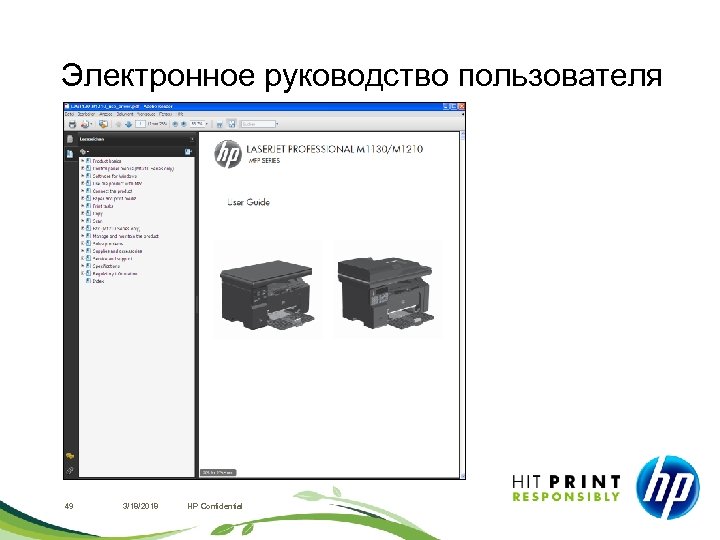The image size is (720, 540).
Task: Click the page size indicator at the document bottom
Action: [218, 472]
